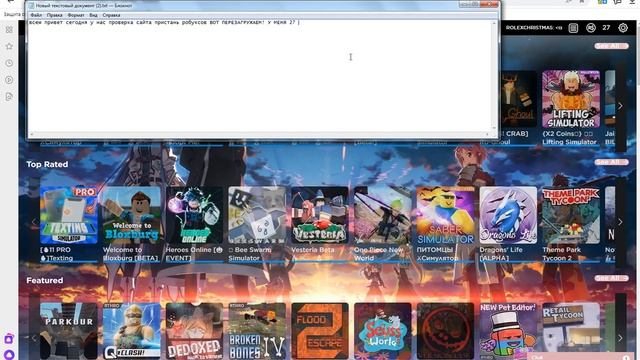The width and height of the screenshot is (640, 360).
Task: Open Opera sidebar speed dial grid icon
Action: coord(9,30)
